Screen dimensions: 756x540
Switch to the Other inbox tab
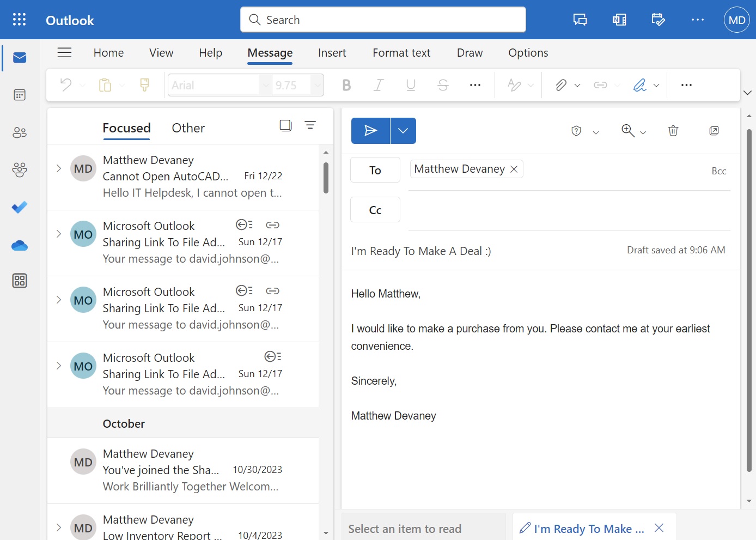click(188, 128)
